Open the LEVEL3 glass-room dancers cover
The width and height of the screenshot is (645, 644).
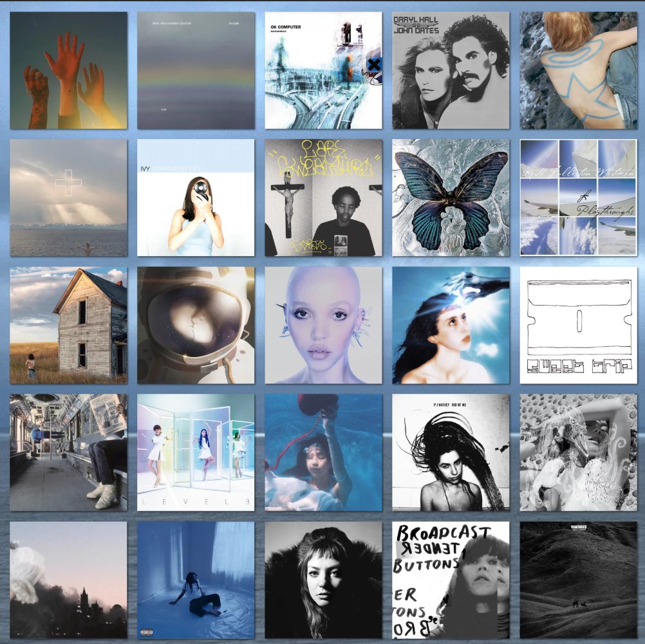tap(196, 453)
